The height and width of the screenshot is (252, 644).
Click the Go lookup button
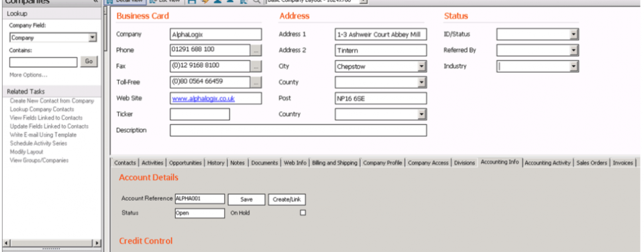click(89, 62)
